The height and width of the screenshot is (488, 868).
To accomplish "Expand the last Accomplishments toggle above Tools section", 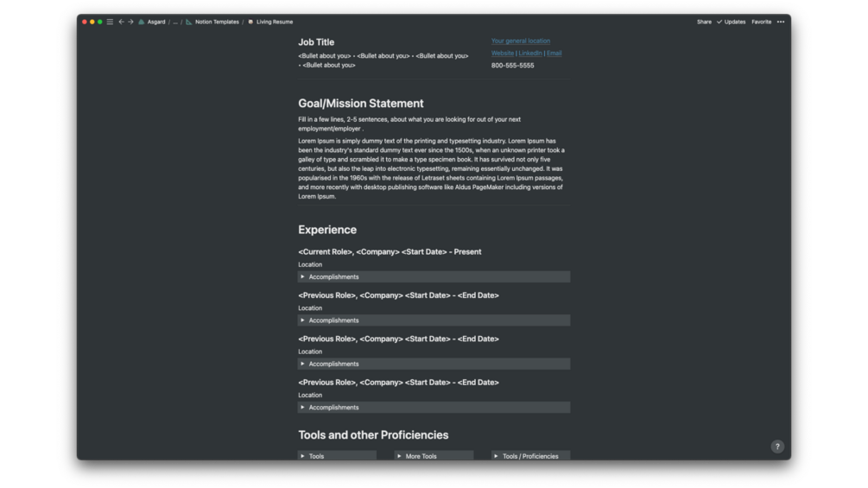I will (302, 408).
